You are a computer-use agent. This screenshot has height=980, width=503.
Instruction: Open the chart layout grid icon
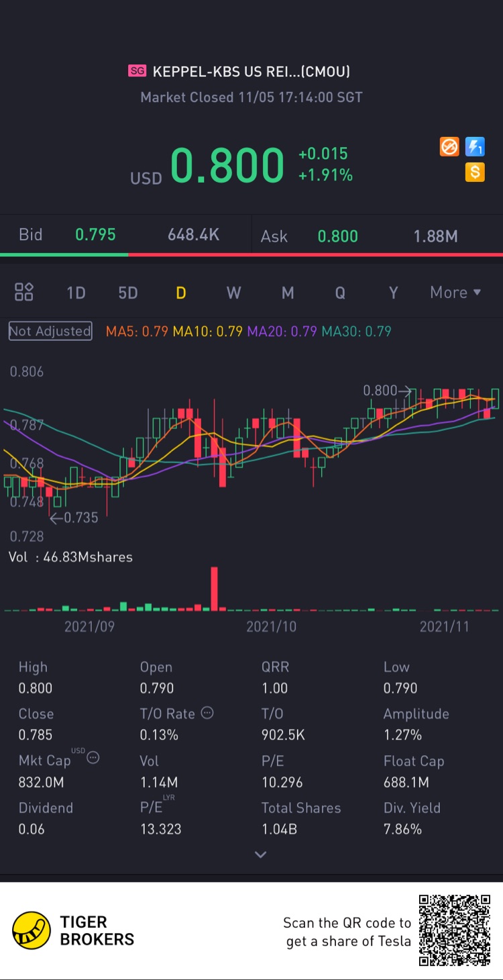click(x=24, y=292)
